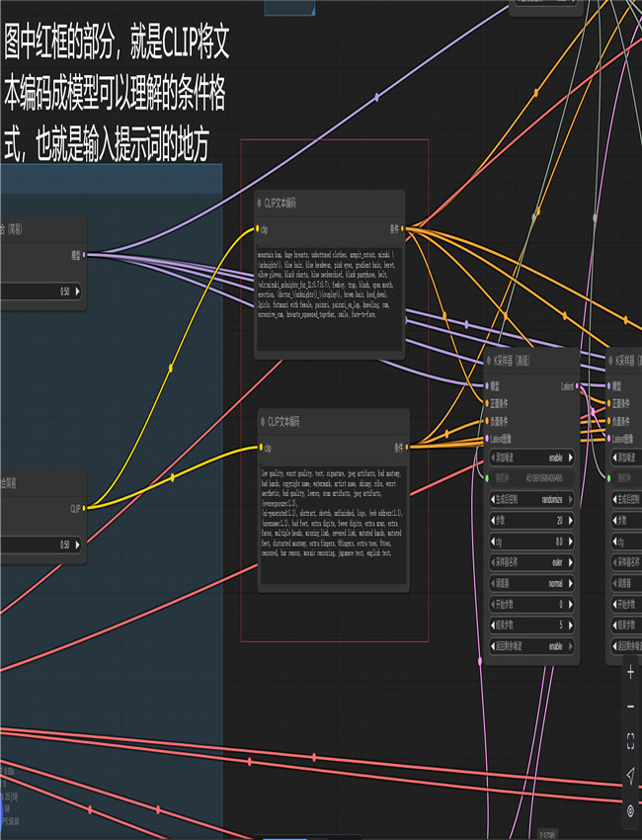Collapse the lower CLIP文本编码 node via its dot
This screenshot has width=642, height=840.
click(262, 421)
